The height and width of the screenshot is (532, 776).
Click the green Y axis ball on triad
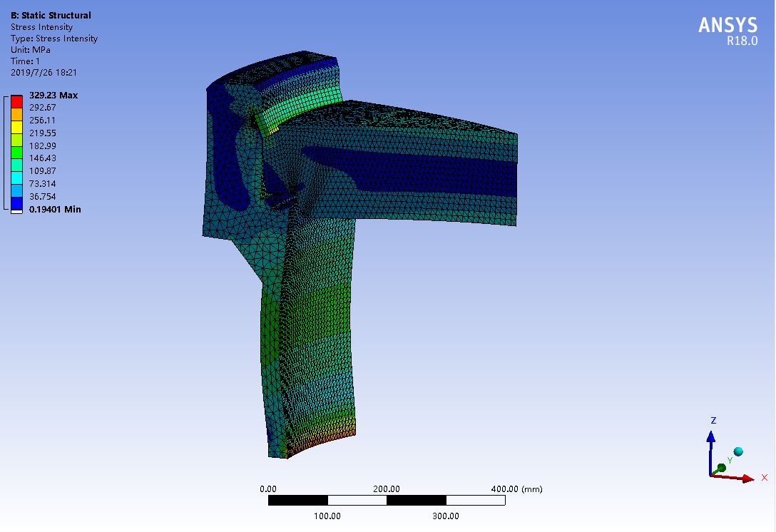click(722, 468)
